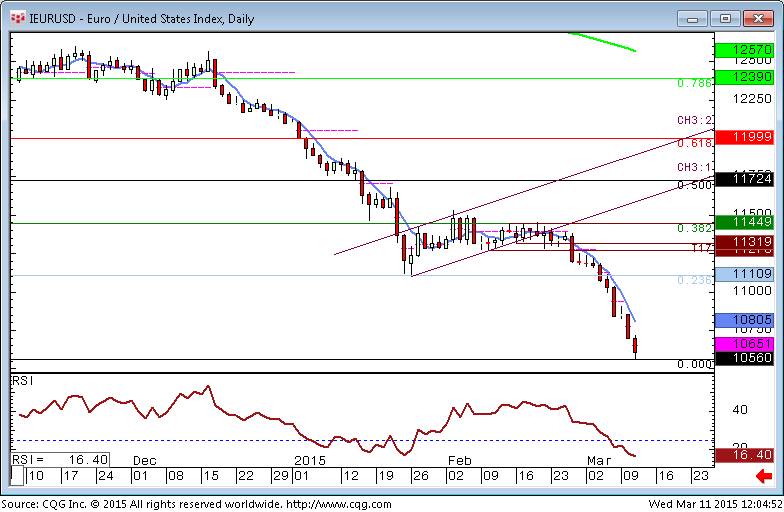Screen dimensions: 784x512
Task: Click the Feb label on time axis
Action: pos(460,459)
